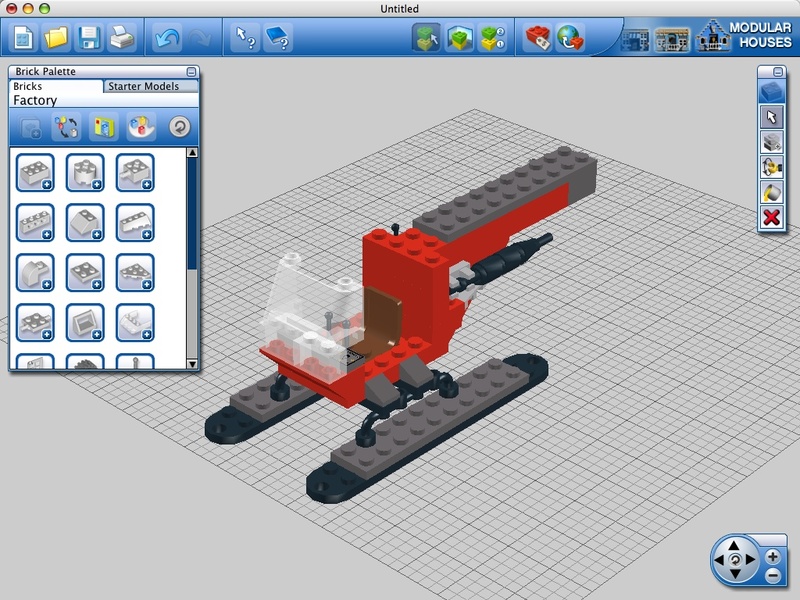Select the arrow Selection tool
This screenshot has height=600, width=800.
(771, 116)
